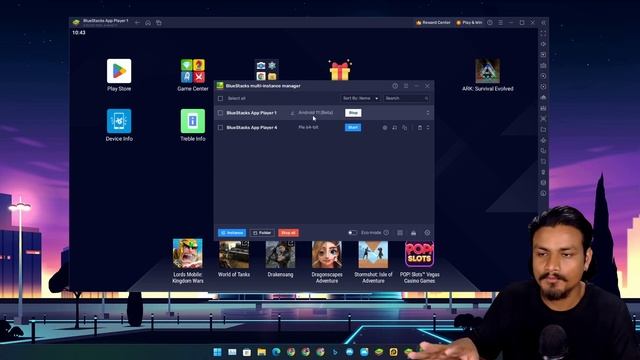Screen dimensions: 640x360
Task: Open BlueStacks App Player hamburger menu
Action: click(500, 23)
